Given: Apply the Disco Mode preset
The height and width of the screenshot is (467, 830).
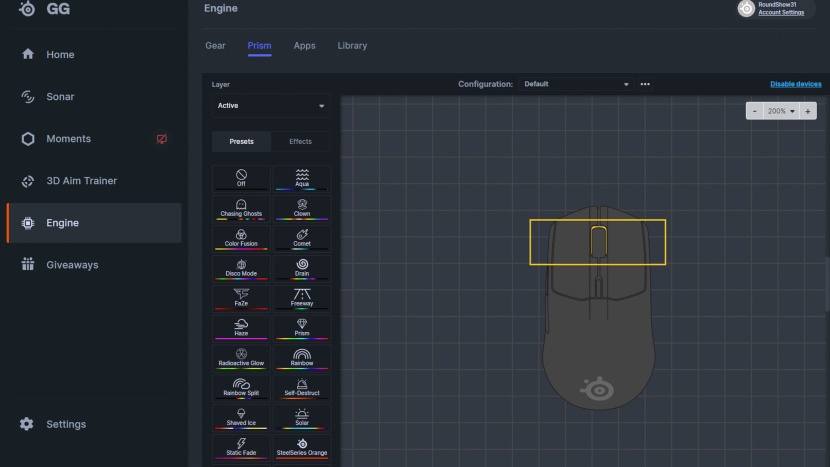Looking at the screenshot, I should pos(241,268).
